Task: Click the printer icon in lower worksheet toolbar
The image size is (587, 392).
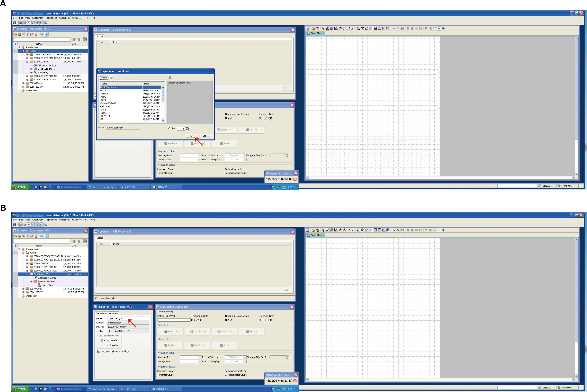Action: [x=313, y=230]
